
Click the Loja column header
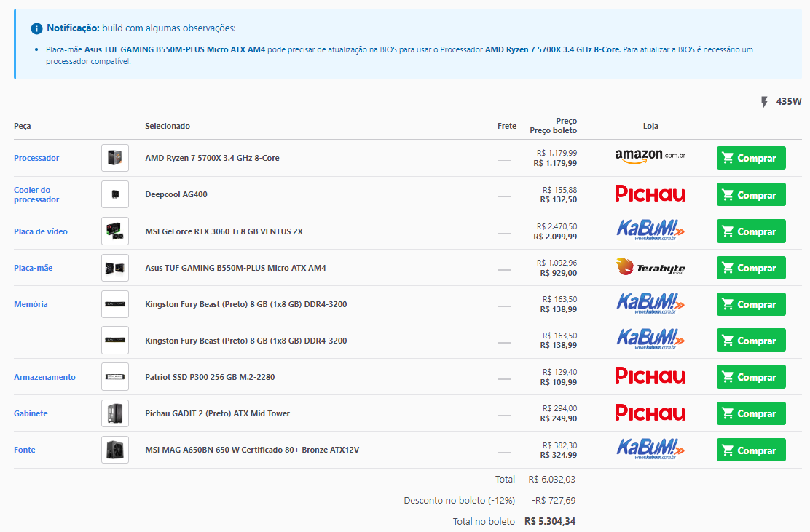click(x=650, y=126)
